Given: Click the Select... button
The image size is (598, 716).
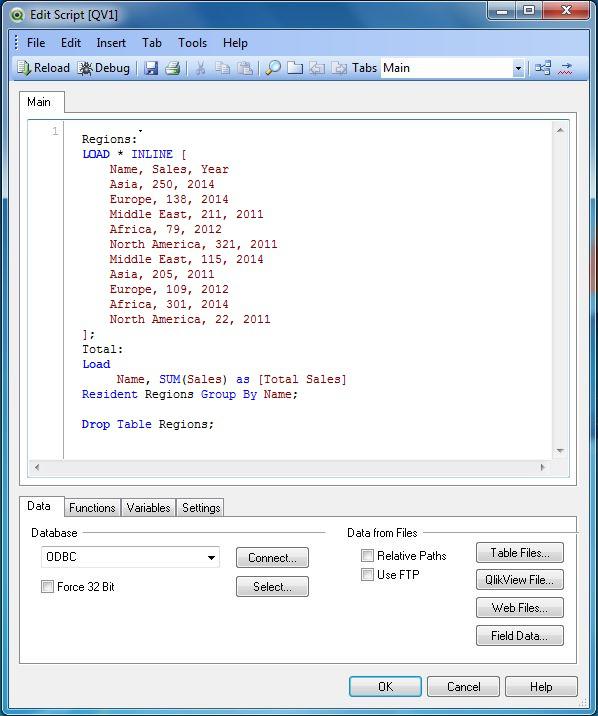Looking at the screenshot, I should [273, 586].
